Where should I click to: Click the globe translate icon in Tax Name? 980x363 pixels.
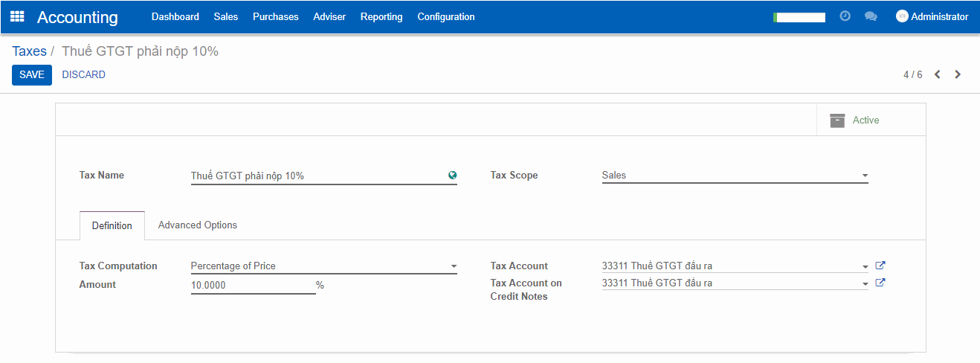(452, 176)
